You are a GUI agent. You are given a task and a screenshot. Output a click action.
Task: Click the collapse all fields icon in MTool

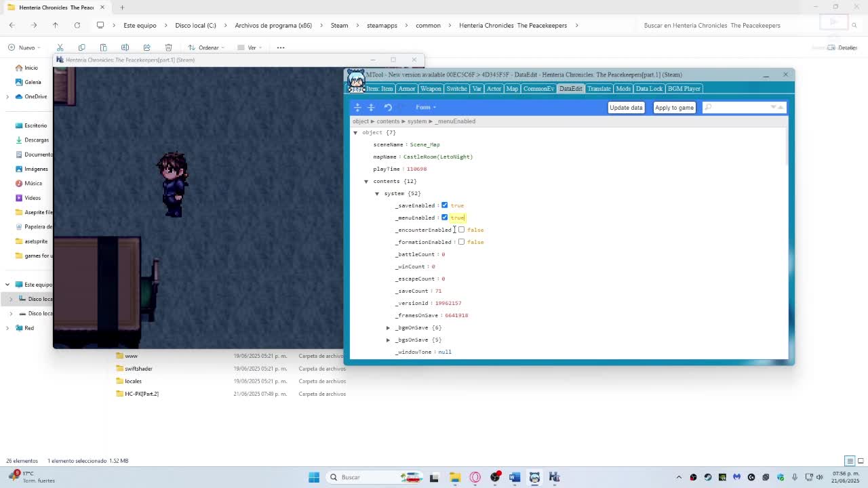tap(371, 107)
